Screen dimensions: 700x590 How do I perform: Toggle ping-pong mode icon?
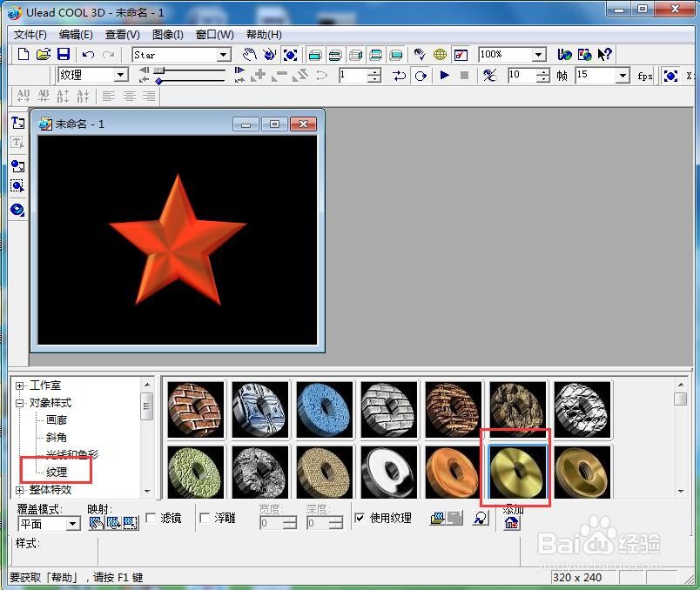(399, 76)
